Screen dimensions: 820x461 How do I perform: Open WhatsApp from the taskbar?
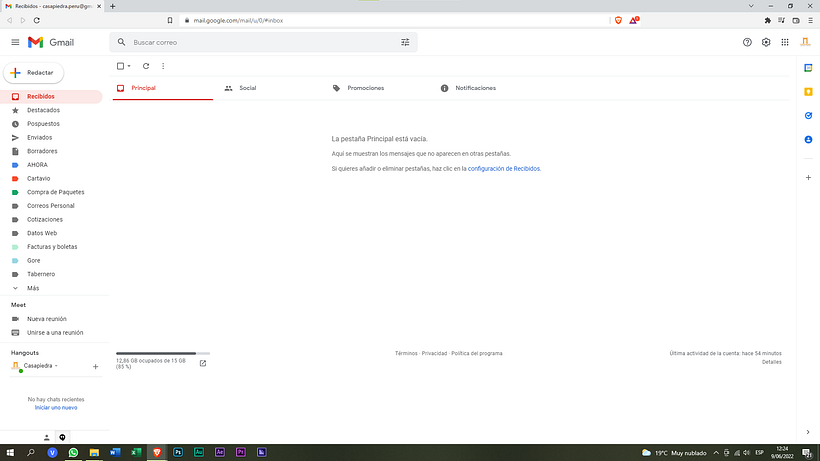pyautogui.click(x=73, y=453)
